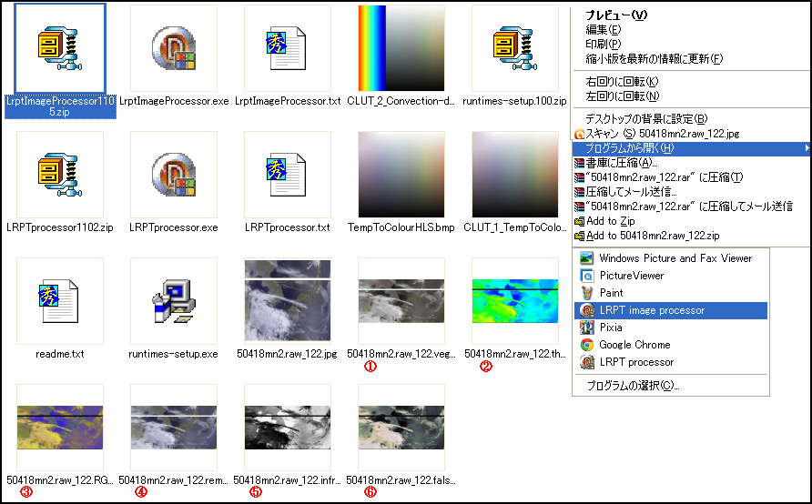Click the TempToColourHLS.bmp file name label
This screenshot has width=812, height=504.
(x=401, y=227)
